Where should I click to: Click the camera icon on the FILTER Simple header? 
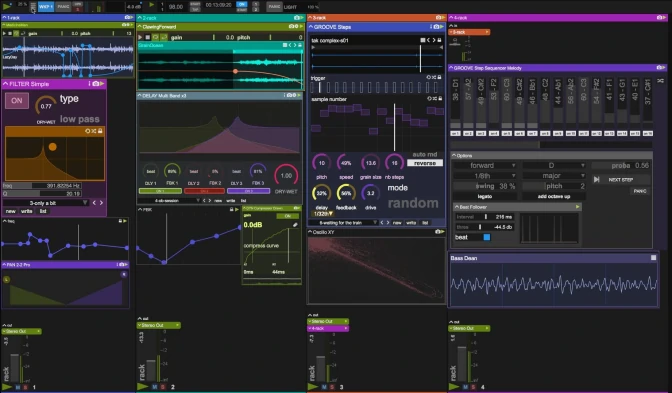96,84
